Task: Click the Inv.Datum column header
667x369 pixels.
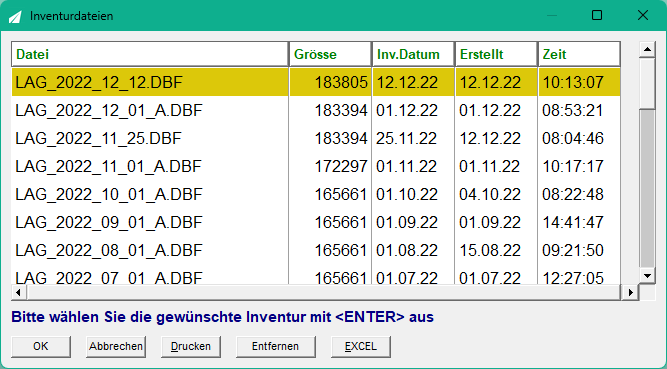Action: coord(413,54)
